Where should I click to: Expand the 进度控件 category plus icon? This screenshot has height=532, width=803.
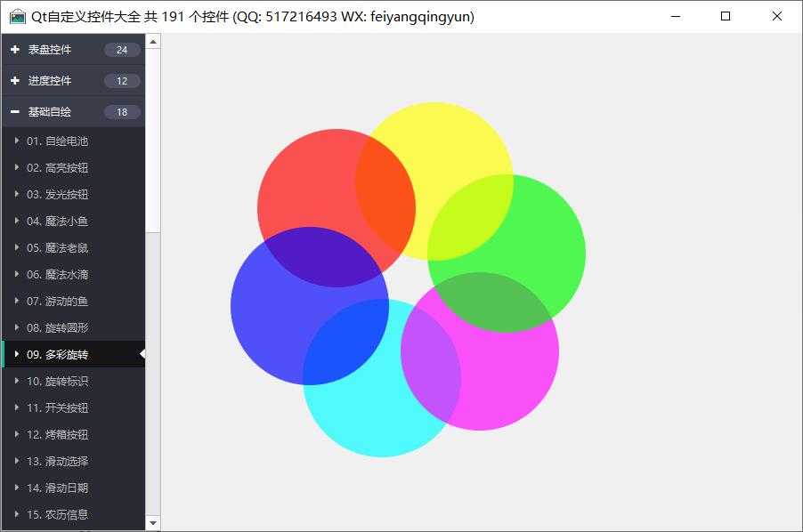point(15,81)
